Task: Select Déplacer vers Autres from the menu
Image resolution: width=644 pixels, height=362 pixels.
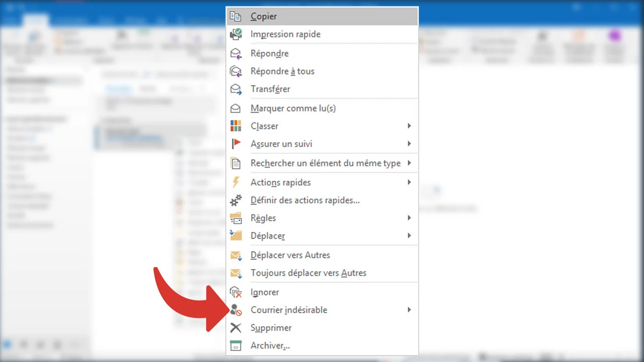Action: coord(290,255)
